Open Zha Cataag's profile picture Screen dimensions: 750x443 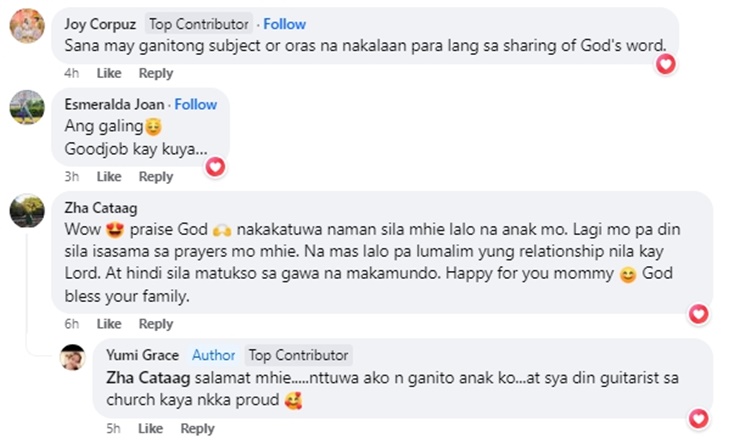coord(26,210)
